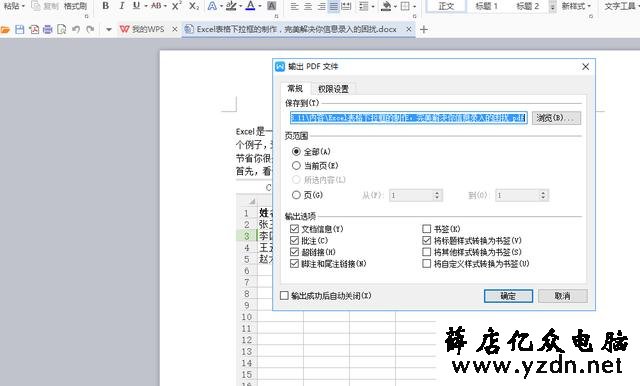
Task: Click the copy button in ribbon
Action: tap(46, 6)
